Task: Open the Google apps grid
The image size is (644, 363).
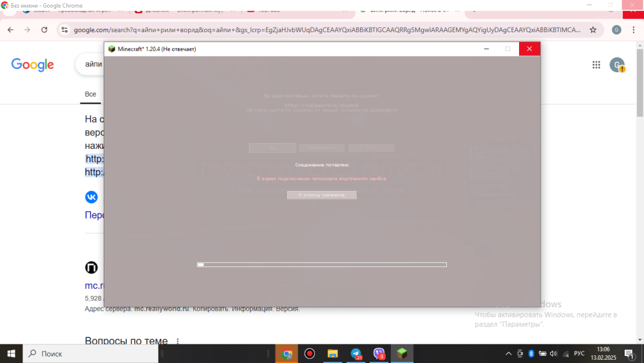Action: click(x=596, y=64)
